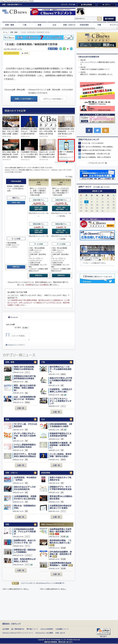Click the magnifier search button
Viewport: 118px width, 644px height.
pyautogui.click(x=100, y=19)
